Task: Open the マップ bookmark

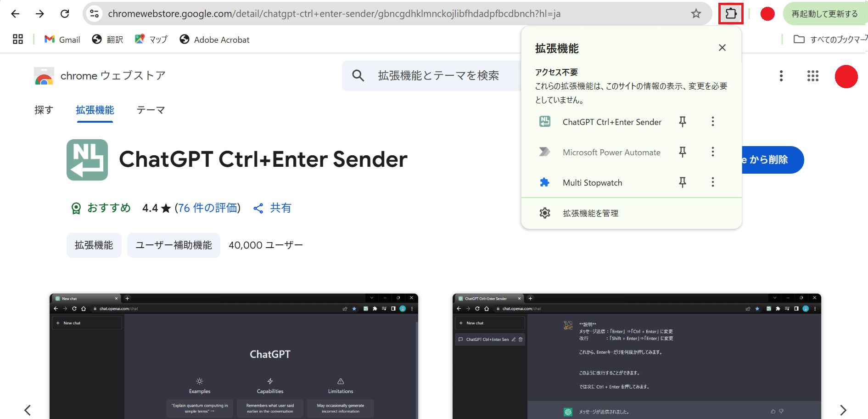Action: tap(151, 40)
